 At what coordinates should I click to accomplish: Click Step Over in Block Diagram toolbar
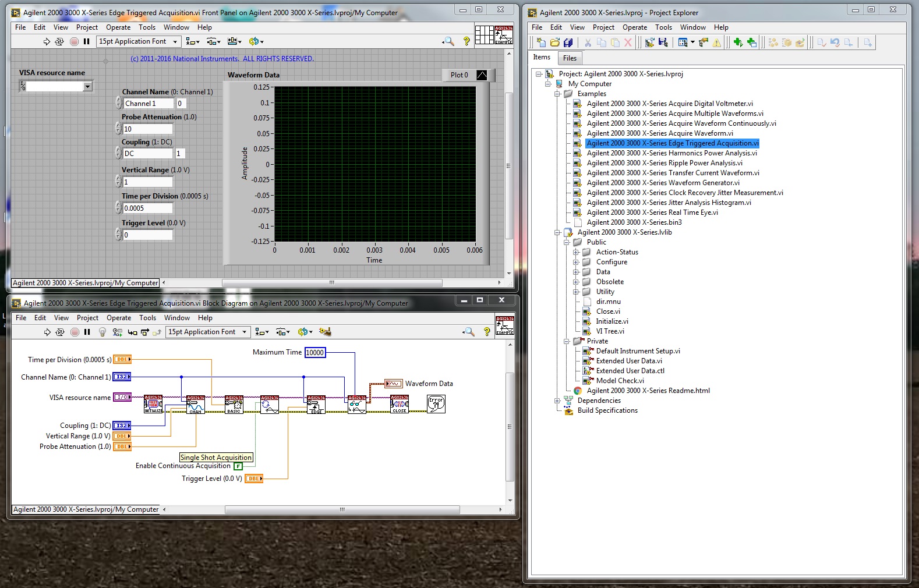(145, 332)
